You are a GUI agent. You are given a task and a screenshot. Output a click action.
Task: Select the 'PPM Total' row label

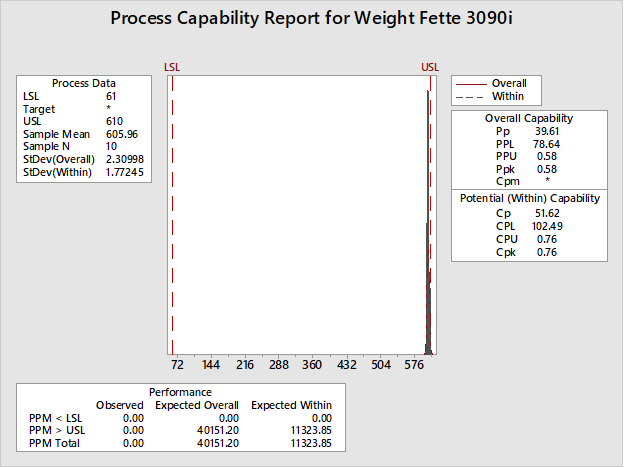[54, 443]
